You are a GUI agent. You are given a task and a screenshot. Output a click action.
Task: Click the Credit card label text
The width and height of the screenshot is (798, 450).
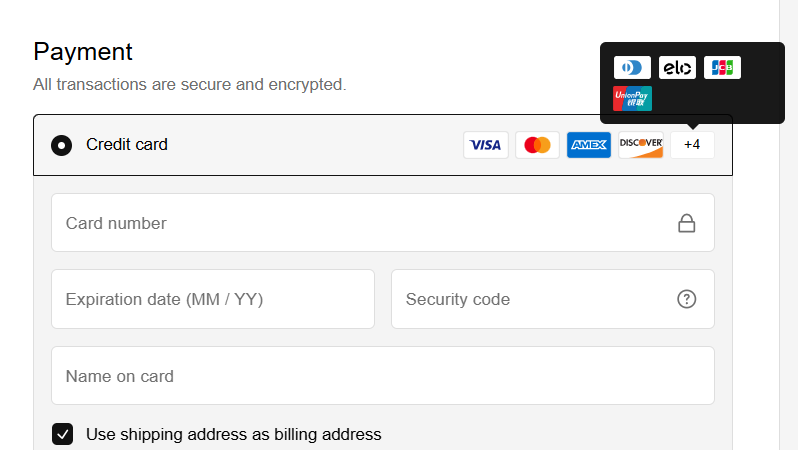click(x=127, y=145)
